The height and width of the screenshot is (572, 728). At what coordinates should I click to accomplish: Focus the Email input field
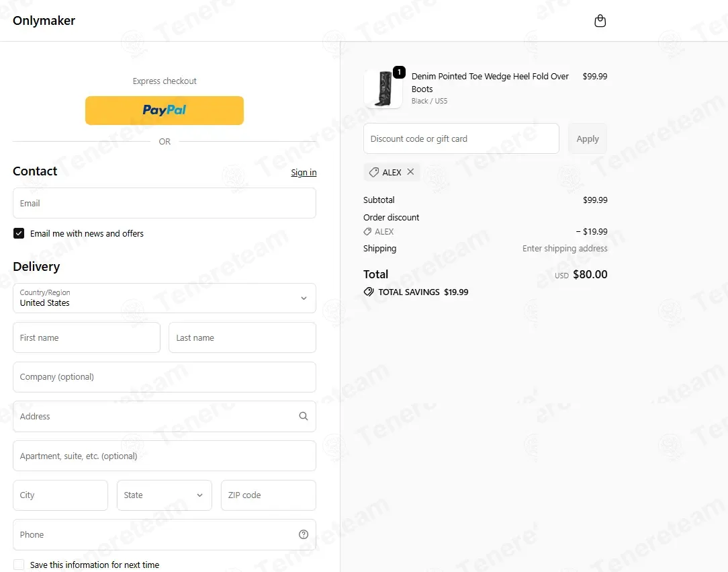[x=165, y=203]
